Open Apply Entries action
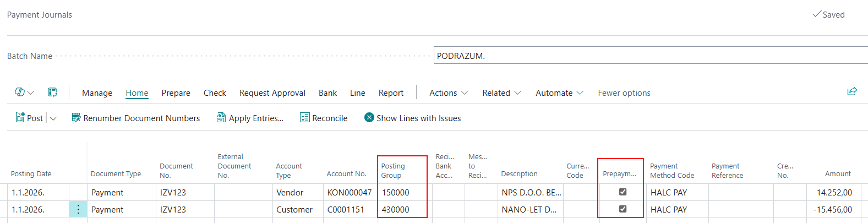Screen dimensions: 868x223 [250, 118]
